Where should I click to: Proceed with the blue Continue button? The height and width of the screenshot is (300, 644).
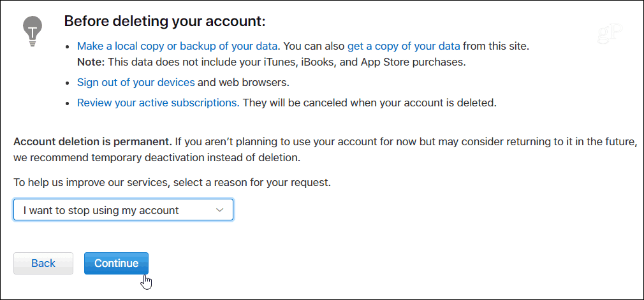tap(116, 263)
